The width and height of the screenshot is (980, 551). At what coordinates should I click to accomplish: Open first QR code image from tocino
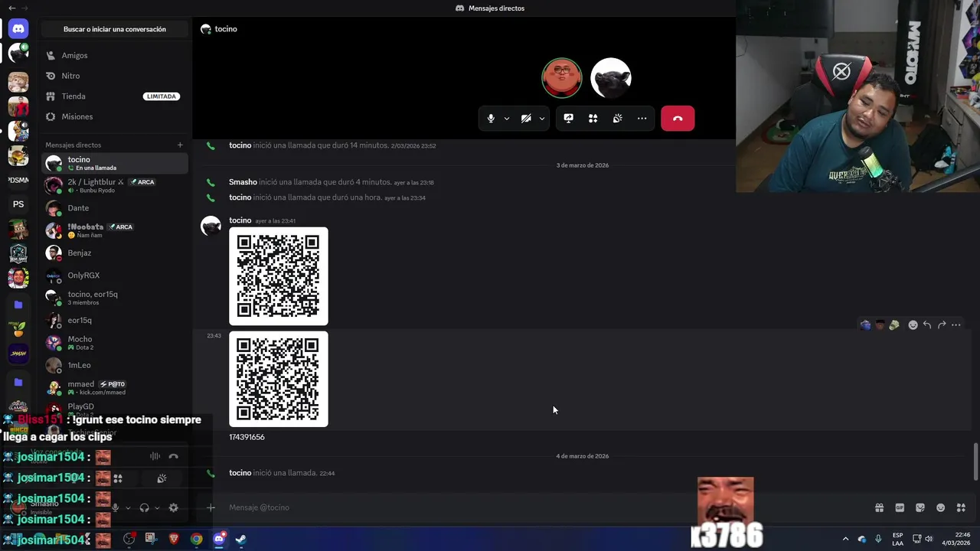[279, 276]
